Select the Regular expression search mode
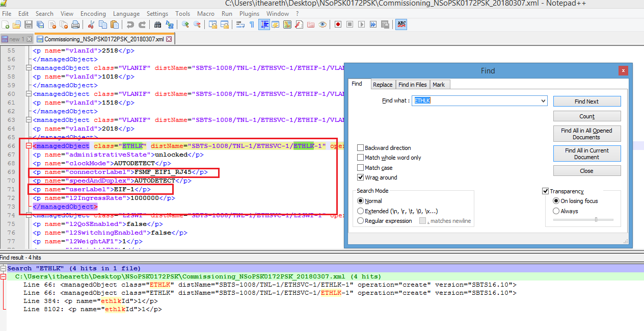The height and width of the screenshot is (331, 644). click(361, 220)
